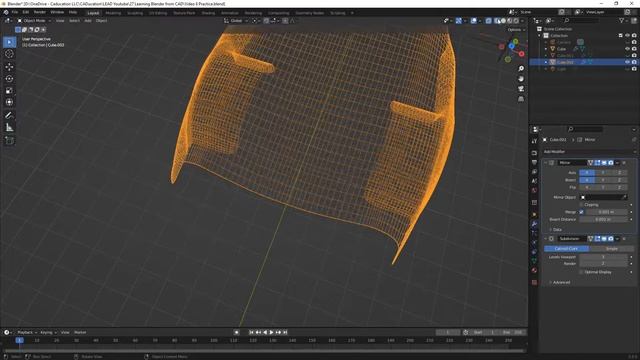The height and width of the screenshot is (360, 640).
Task: Open the Add Modifier dropdown
Action: [588, 151]
